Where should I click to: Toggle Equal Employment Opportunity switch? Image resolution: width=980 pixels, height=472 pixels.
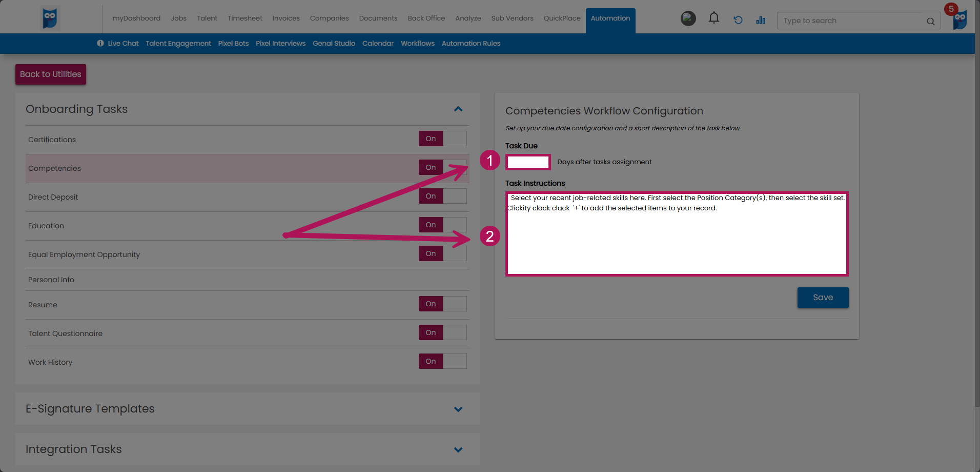442,253
